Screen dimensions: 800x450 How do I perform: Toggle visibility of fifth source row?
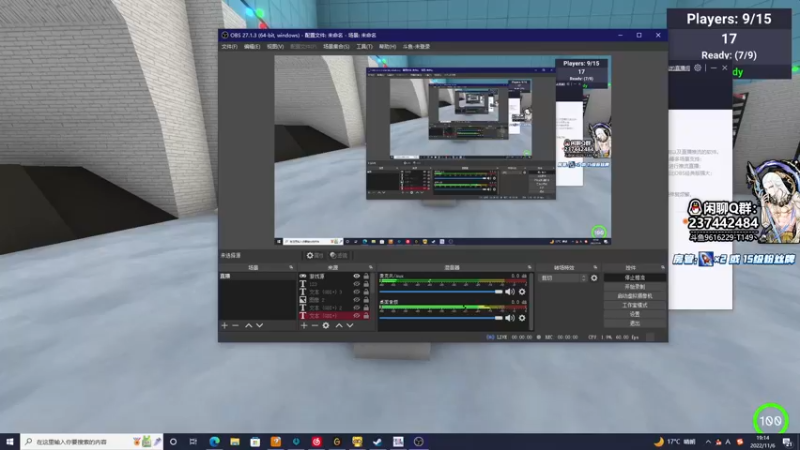[357, 308]
